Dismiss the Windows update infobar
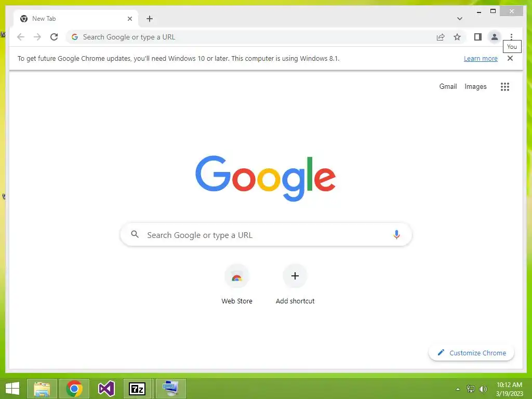This screenshot has width=532, height=399. pos(510,58)
